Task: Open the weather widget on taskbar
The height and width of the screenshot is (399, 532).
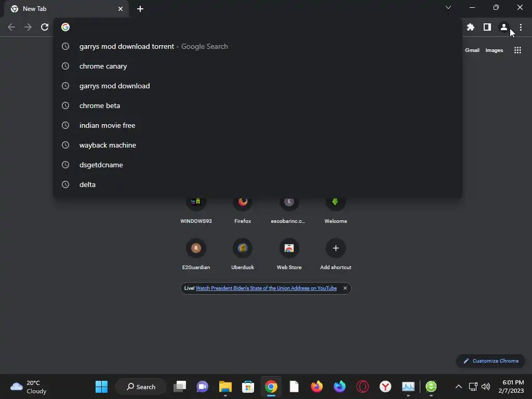Action: coord(29,387)
